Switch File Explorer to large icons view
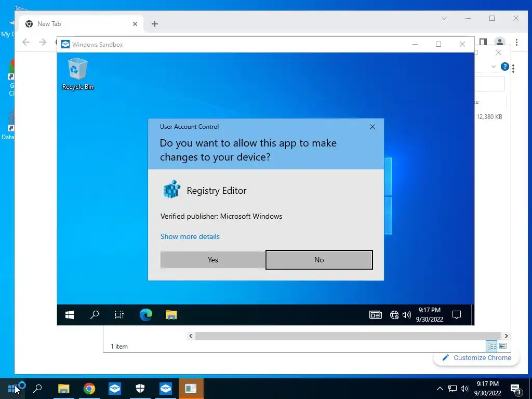The width and height of the screenshot is (532, 399). (x=503, y=346)
